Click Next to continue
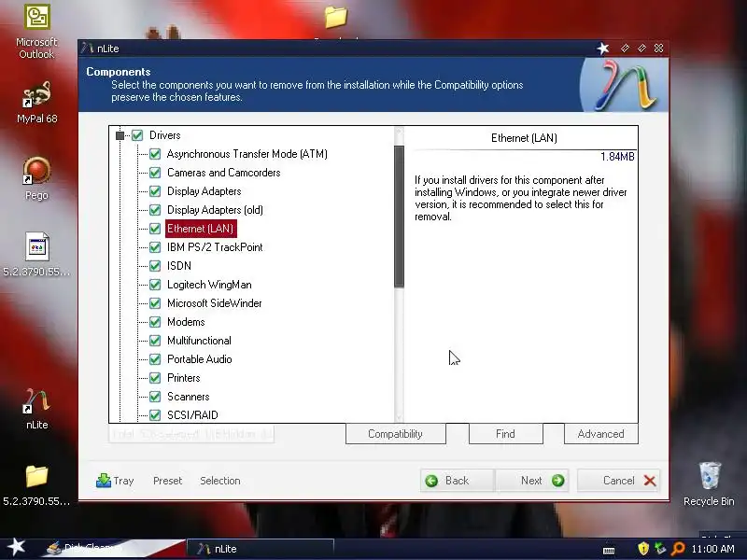 click(x=531, y=481)
